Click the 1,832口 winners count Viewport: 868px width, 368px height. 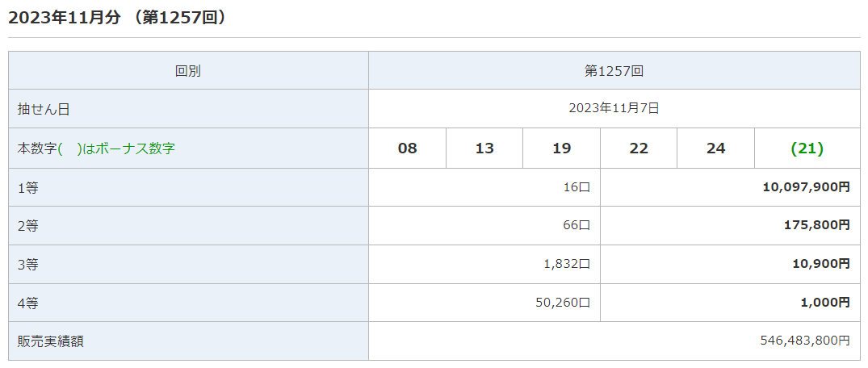[567, 264]
